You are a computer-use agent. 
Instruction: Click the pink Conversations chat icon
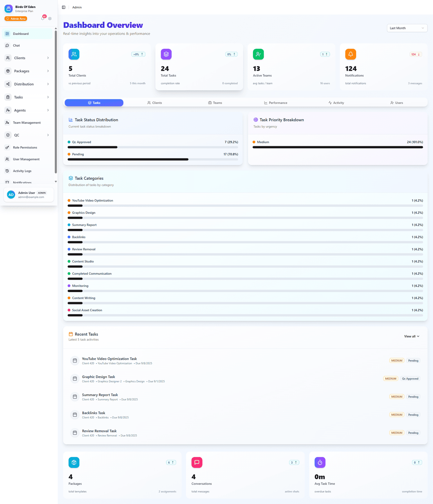click(197, 462)
